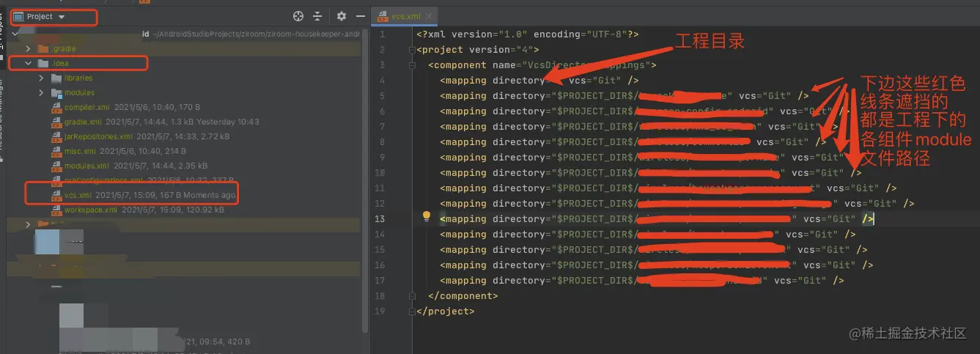Select modules.xml file in project tree
980x354 pixels.
coord(86,166)
